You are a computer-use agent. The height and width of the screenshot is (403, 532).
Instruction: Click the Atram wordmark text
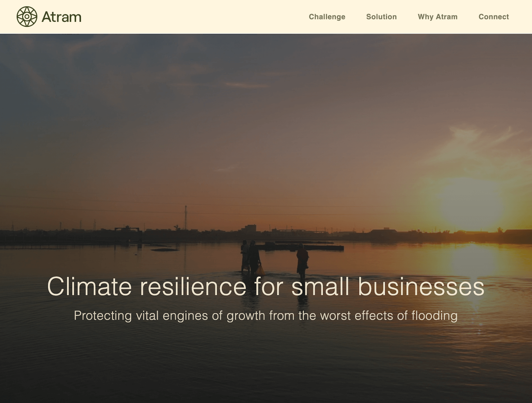coord(61,17)
